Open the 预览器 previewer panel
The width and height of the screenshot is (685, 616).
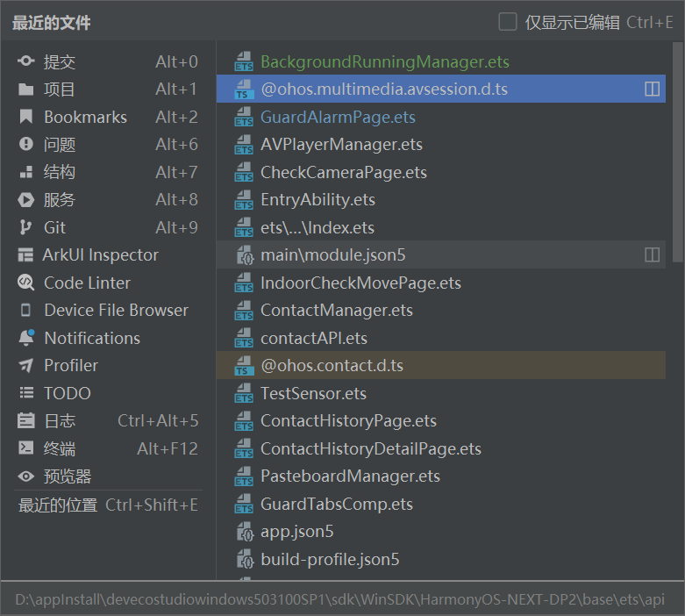click(108, 476)
